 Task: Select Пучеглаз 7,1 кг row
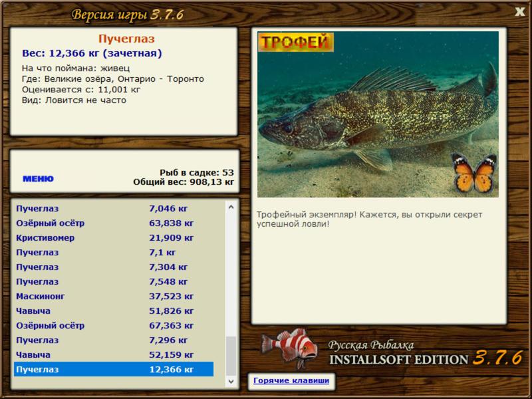pos(114,252)
